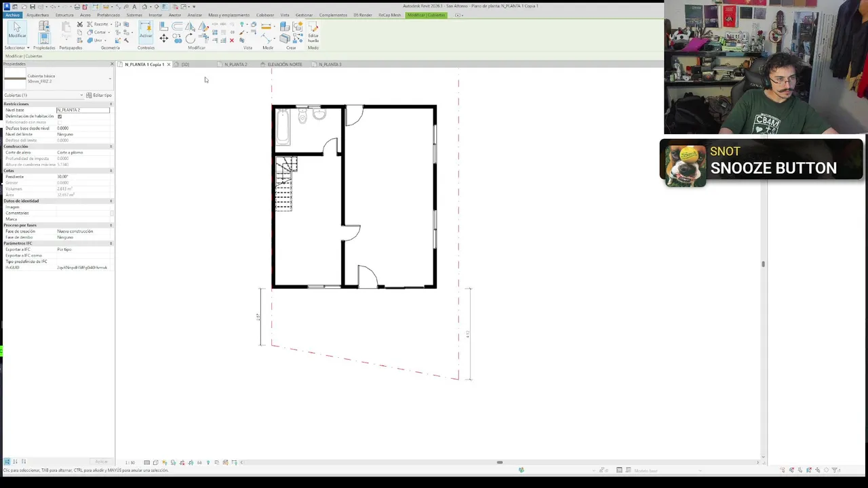Screen dimensions: 868x488
Task: Open the Unir dropdown arrow
Action: [x=105, y=40]
